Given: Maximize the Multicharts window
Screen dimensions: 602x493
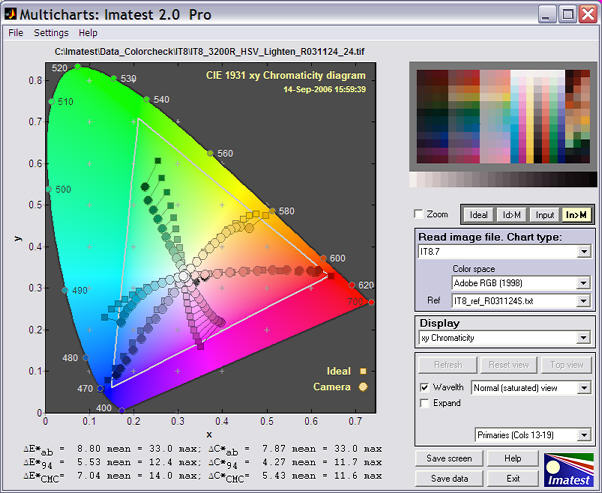Looking at the screenshot, I should coord(568,15).
